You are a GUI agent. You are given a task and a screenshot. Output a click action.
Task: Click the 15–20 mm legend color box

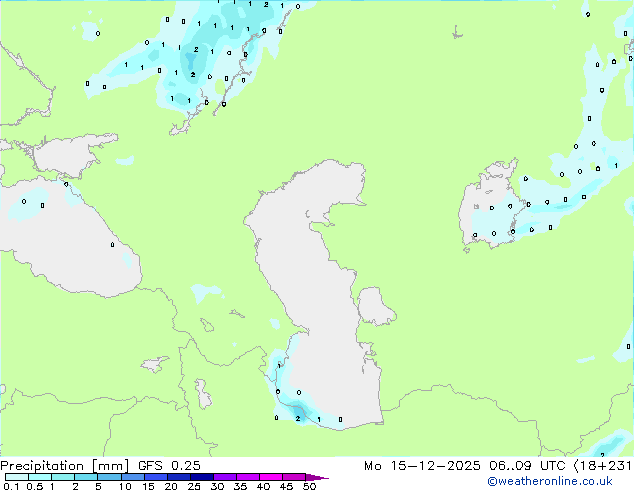[155, 477]
